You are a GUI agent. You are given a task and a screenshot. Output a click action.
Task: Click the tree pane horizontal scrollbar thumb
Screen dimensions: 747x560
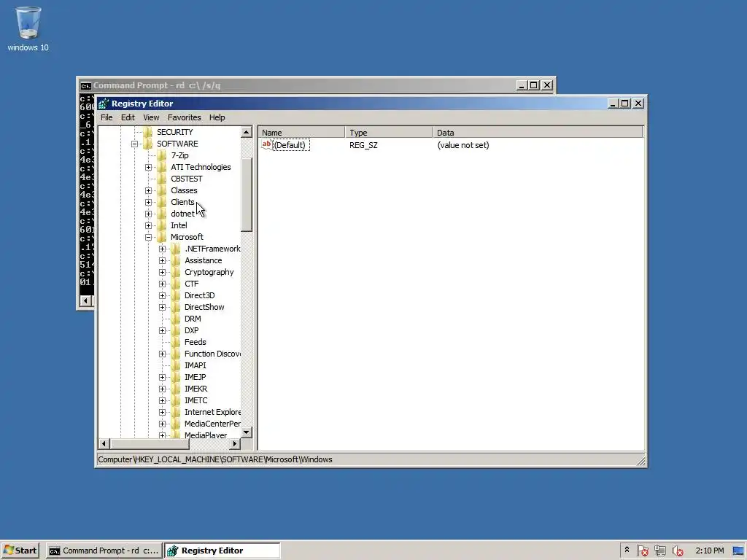(x=150, y=444)
